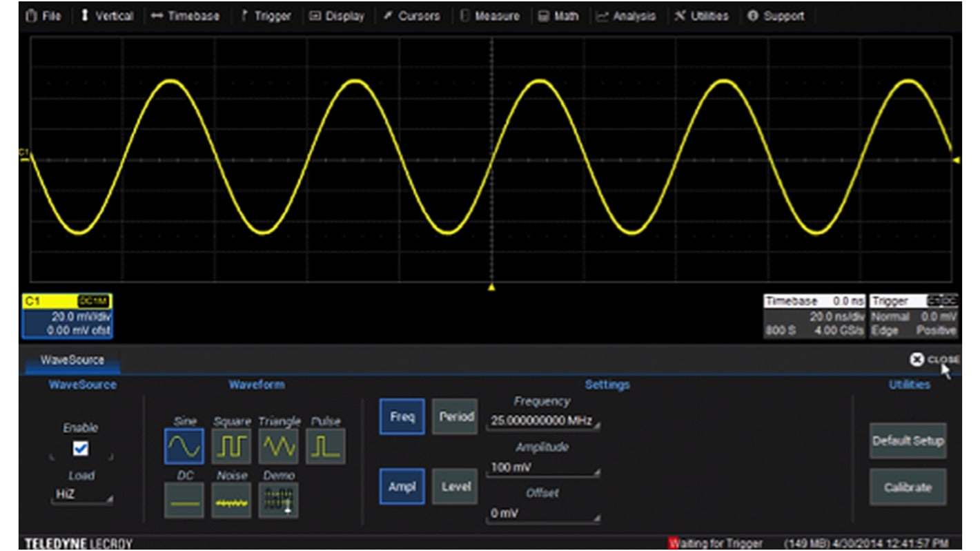Screen dimensions: 980x551
Task: Select the Demo waveform icon
Action: (278, 500)
